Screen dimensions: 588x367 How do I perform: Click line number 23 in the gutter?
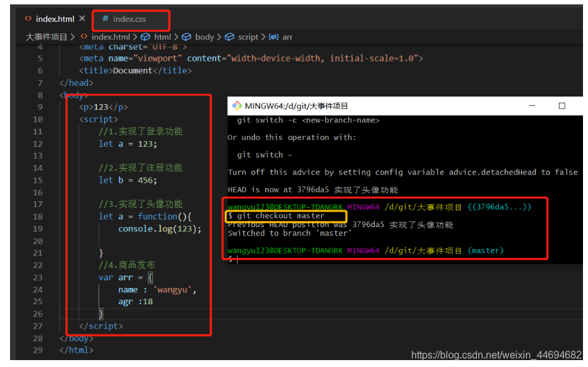click(x=38, y=277)
